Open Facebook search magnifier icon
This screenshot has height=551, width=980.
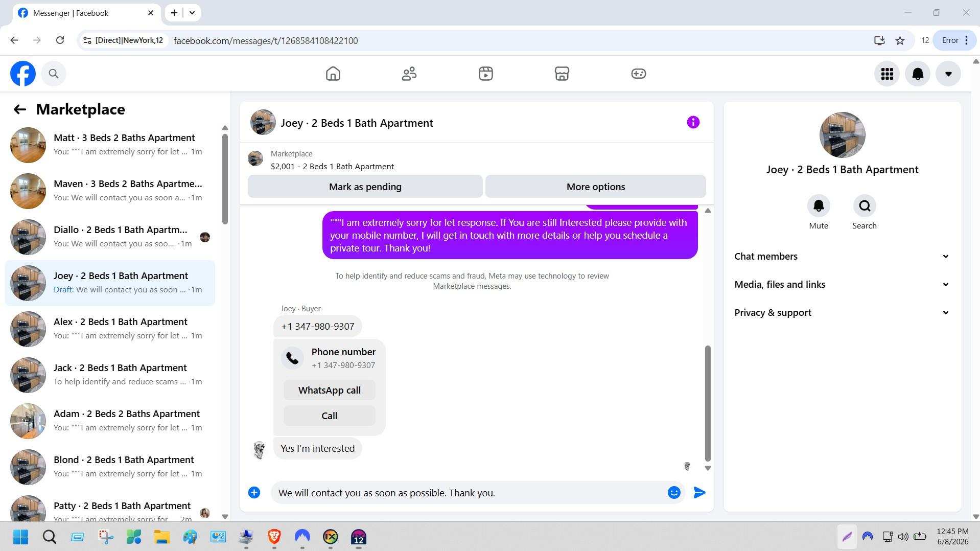coord(54,74)
